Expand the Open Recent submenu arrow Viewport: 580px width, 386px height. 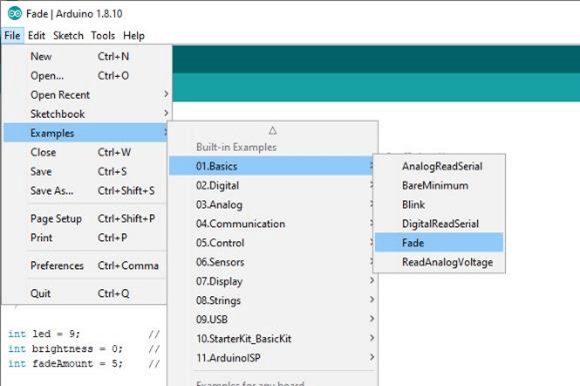166,94
